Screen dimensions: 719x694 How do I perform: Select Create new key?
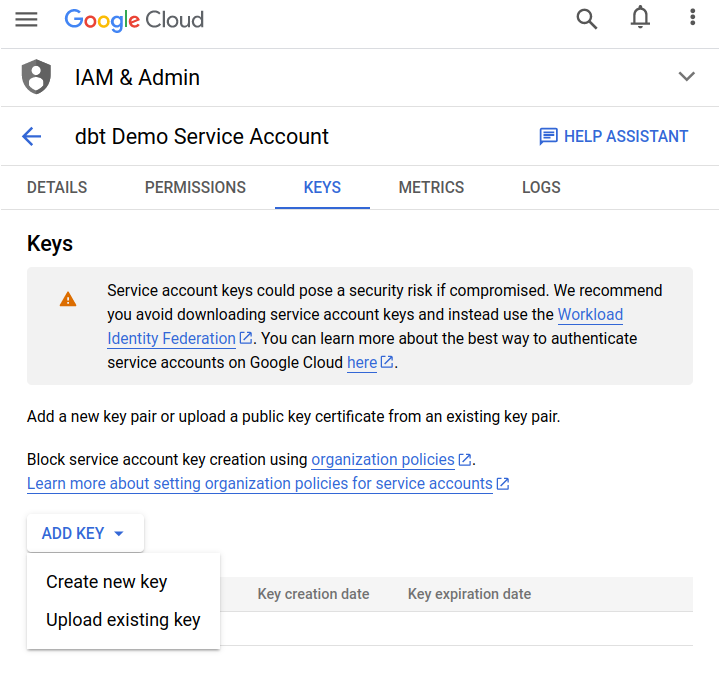tap(107, 582)
